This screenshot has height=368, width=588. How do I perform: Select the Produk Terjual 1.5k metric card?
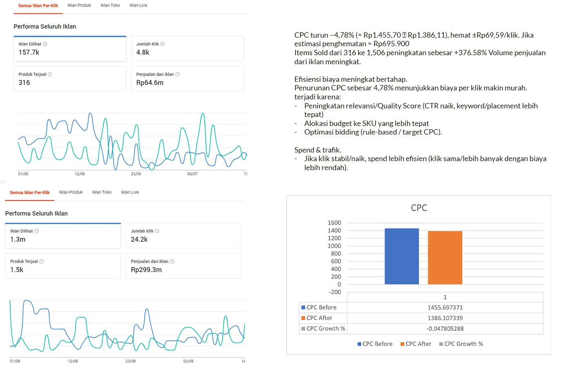coord(63,266)
